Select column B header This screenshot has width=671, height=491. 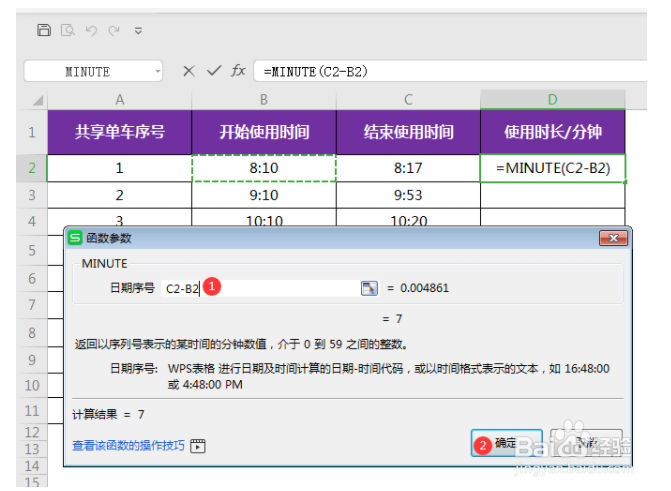pyautogui.click(x=264, y=100)
